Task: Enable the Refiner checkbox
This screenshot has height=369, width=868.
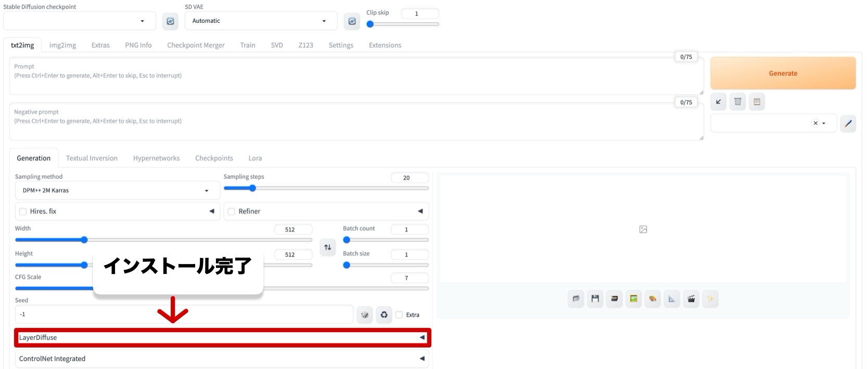Action: pos(232,212)
